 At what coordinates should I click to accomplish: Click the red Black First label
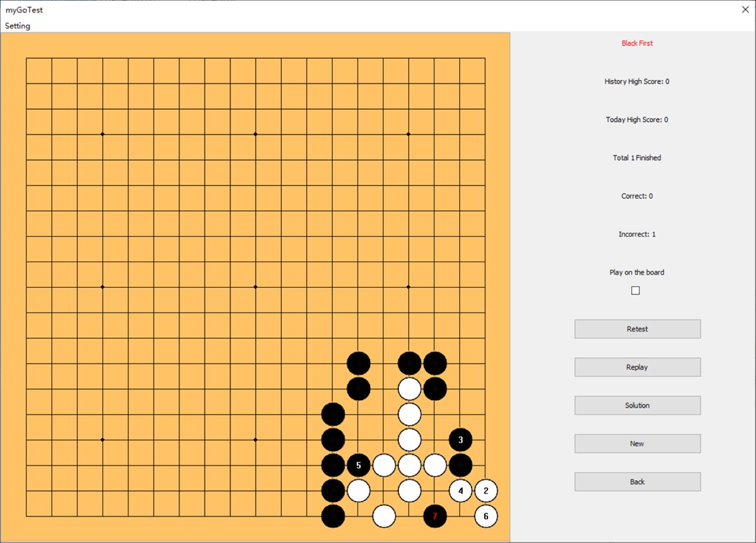coord(637,43)
